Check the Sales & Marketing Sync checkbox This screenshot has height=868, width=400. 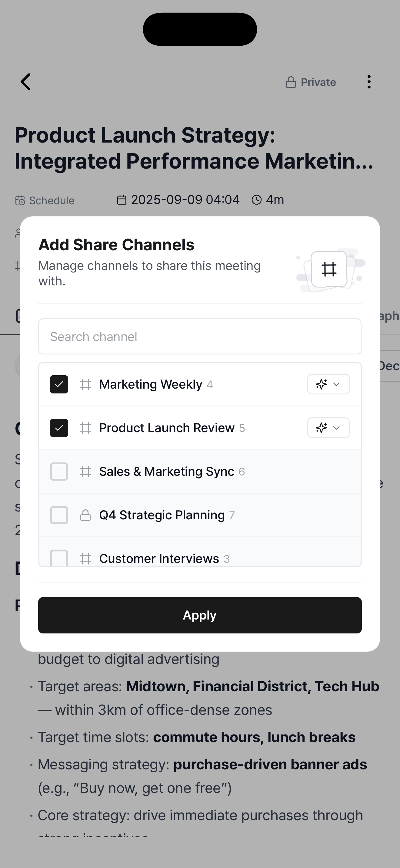(x=59, y=472)
